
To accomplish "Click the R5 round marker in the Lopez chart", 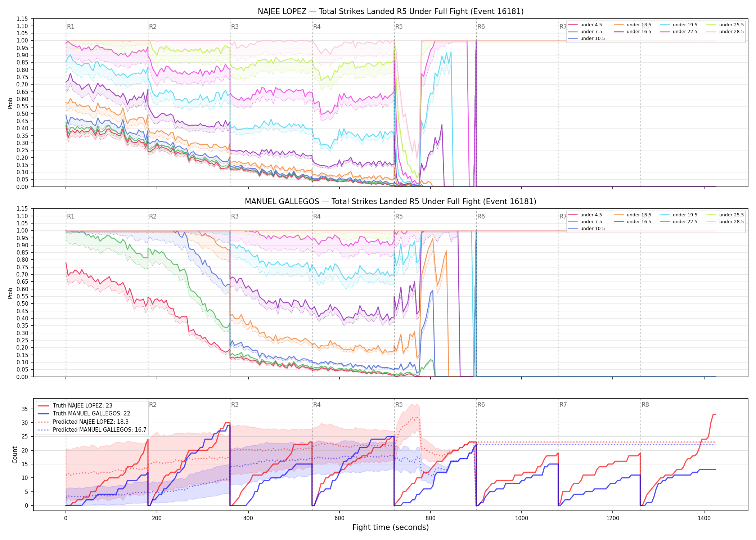I will pyautogui.click(x=399, y=27).
